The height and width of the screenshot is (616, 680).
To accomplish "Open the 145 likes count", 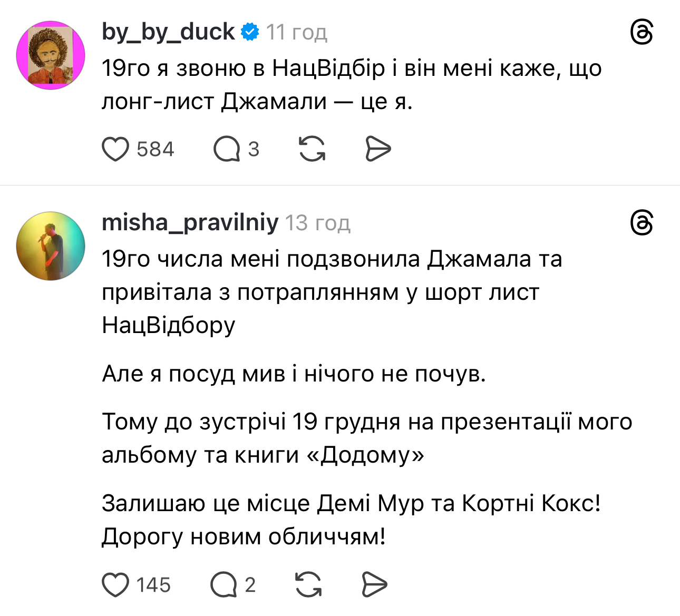I will tap(153, 585).
